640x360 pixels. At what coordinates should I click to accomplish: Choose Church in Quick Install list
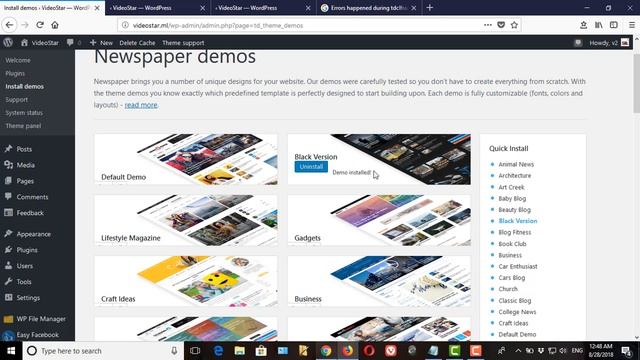pos(508,289)
